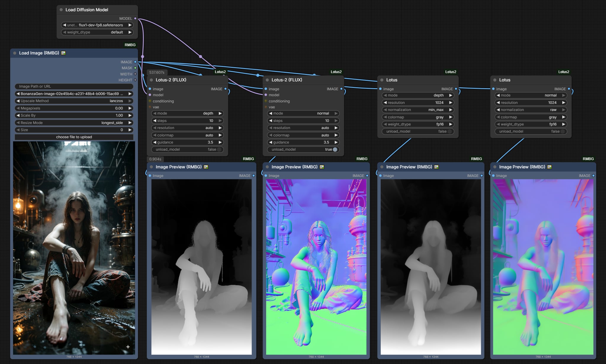Click the loaded portrait thumbnail in Load Image
Viewport: 606px width, 364px height.
point(74,248)
